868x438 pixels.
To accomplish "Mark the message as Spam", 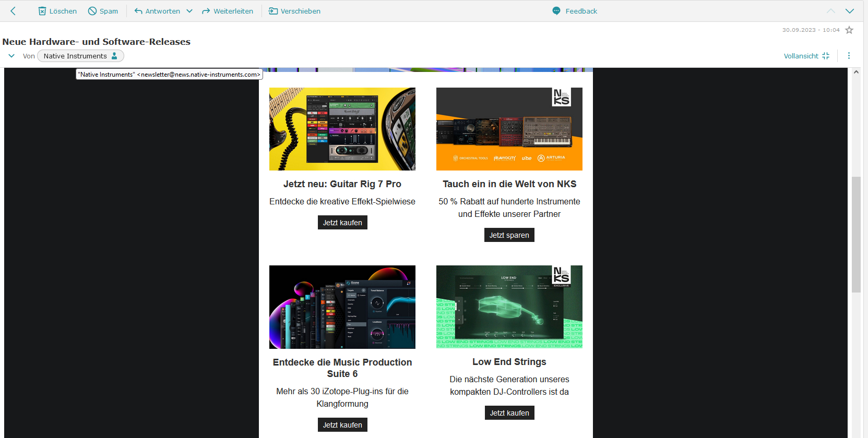I will [x=103, y=11].
